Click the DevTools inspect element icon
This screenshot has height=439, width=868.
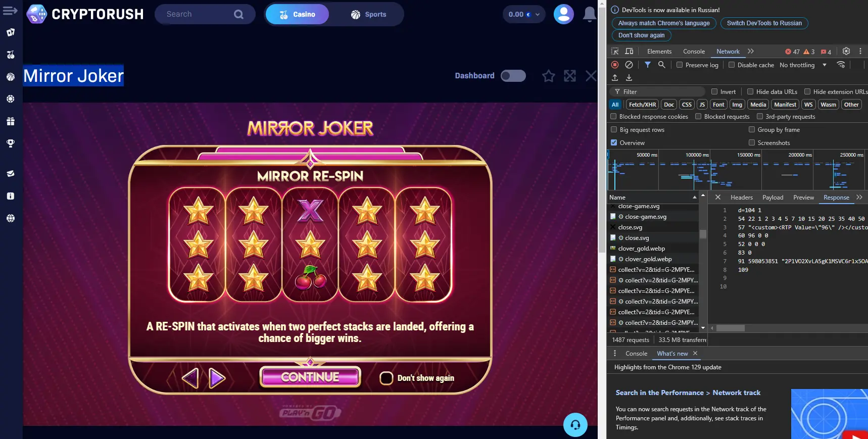tap(615, 52)
